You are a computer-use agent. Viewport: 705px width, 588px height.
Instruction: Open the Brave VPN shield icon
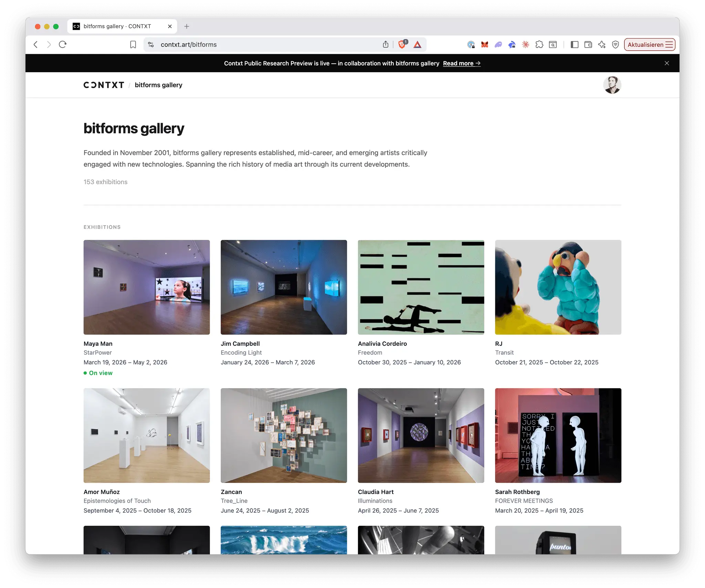pos(615,44)
